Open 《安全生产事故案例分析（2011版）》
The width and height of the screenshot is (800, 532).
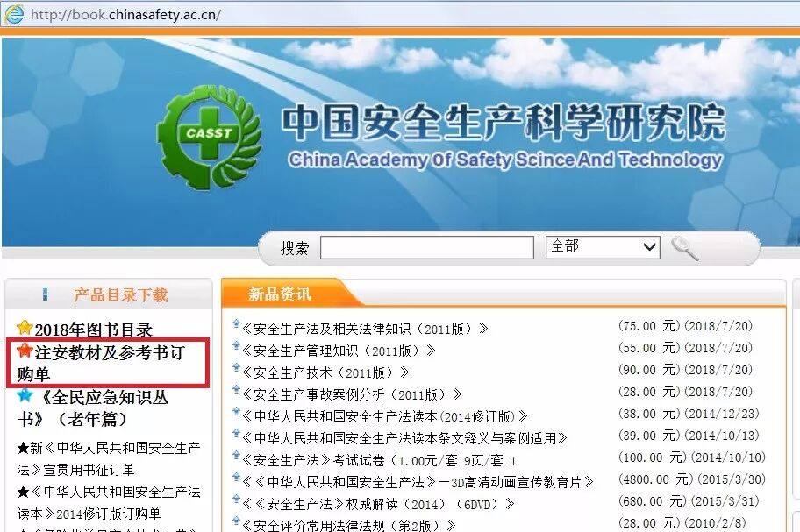(352, 394)
